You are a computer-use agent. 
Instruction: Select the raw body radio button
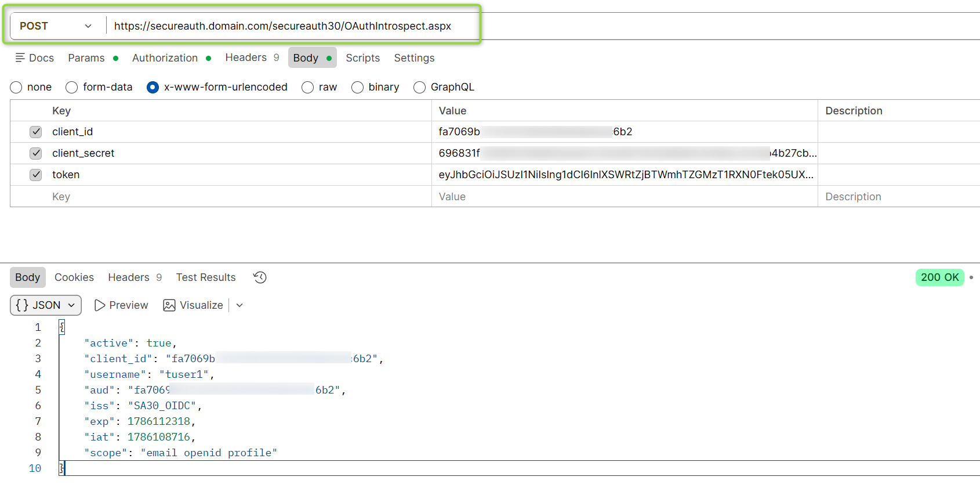click(x=308, y=87)
